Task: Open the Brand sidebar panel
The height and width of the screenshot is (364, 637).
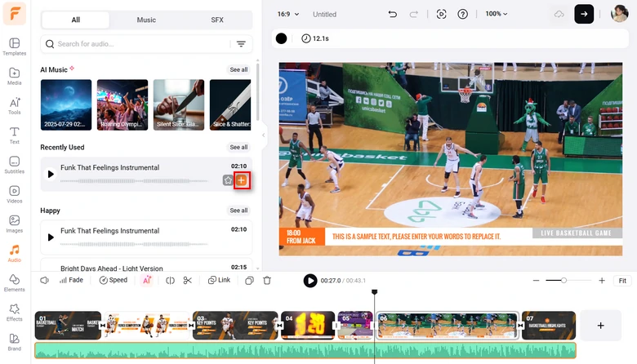Action: pos(14,343)
